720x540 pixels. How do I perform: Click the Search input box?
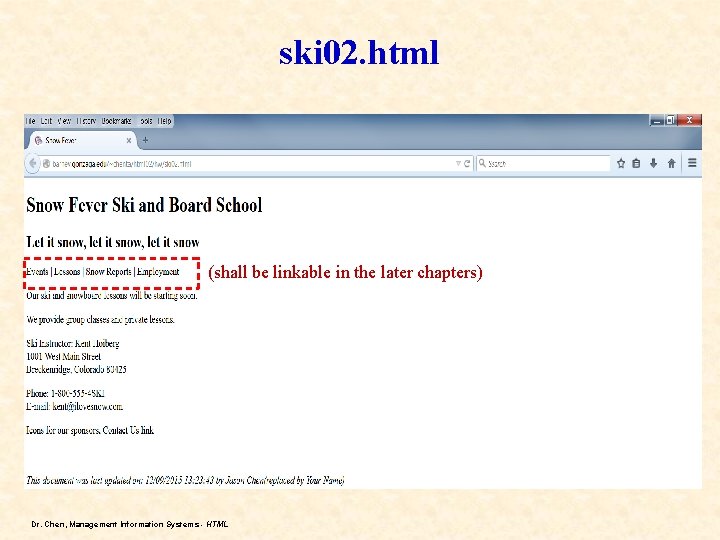[546, 163]
